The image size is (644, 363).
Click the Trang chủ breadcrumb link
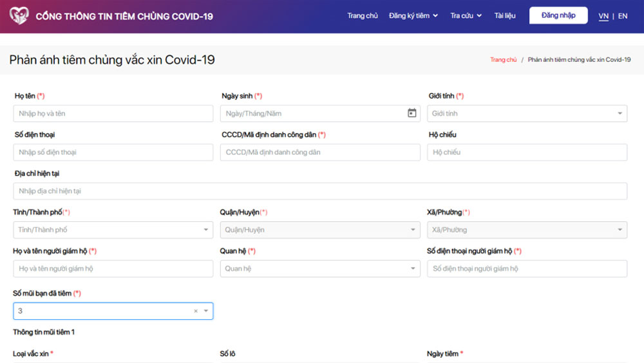(x=503, y=59)
